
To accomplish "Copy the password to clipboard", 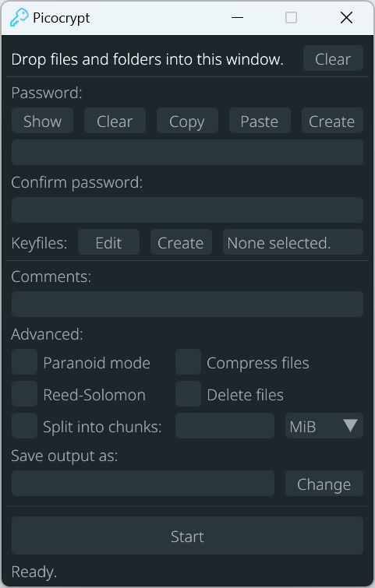I will point(187,121).
